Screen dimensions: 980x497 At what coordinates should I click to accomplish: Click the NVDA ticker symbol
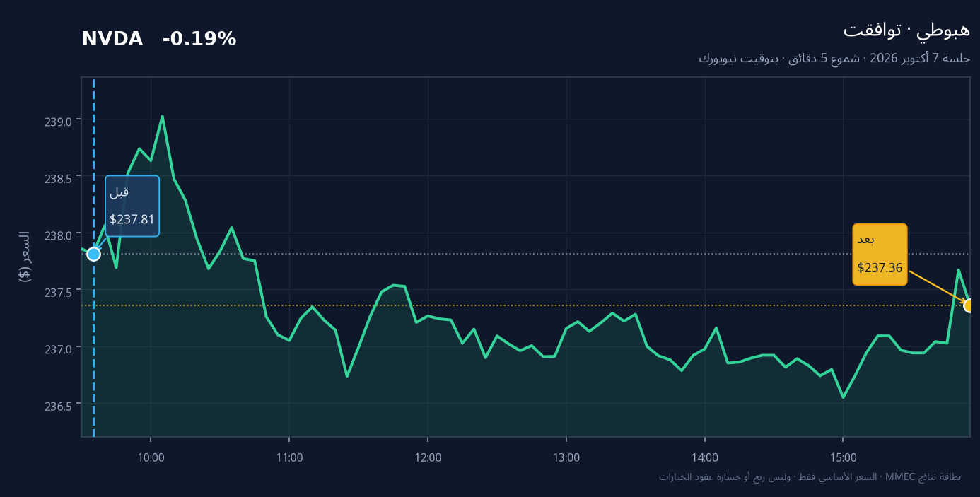tap(112, 40)
